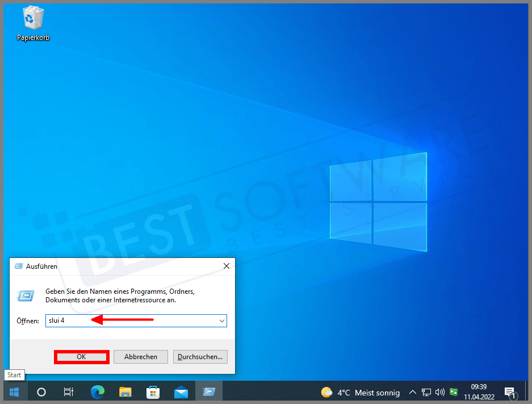The image size is (532, 404).
Task: Open the Öffnen history dropdown
Action: click(x=221, y=320)
